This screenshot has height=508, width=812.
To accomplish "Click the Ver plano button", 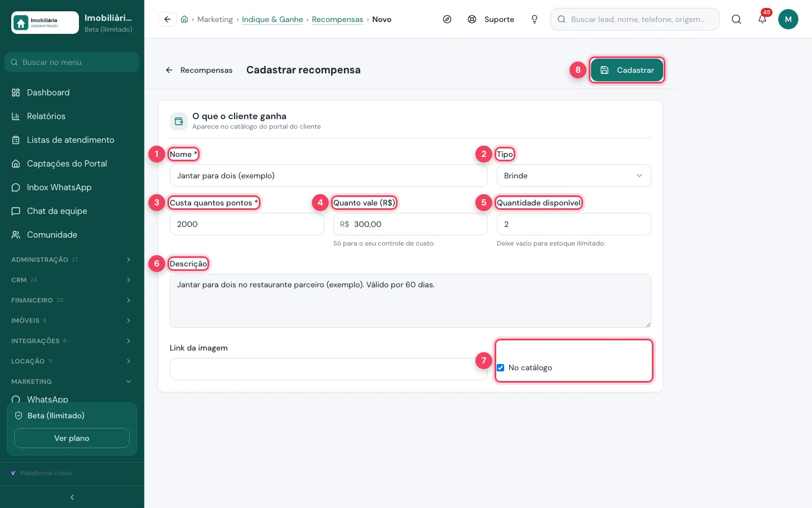I will click(72, 438).
